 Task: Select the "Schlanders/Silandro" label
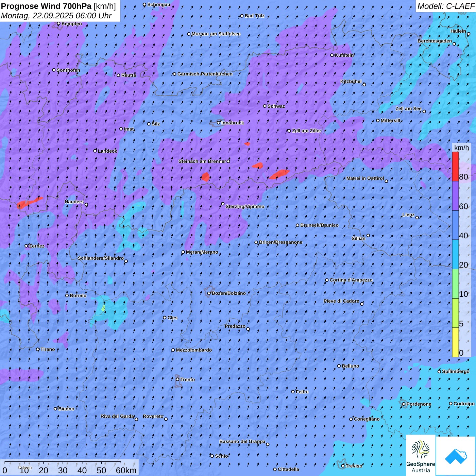point(101,258)
